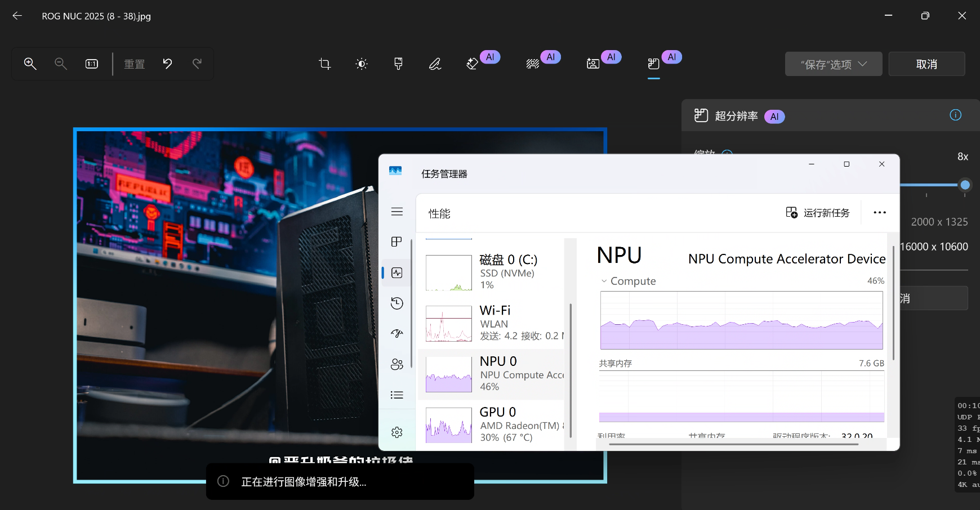Open the "保存"选项 dropdown
Image resolution: width=980 pixels, height=510 pixels.
point(834,64)
